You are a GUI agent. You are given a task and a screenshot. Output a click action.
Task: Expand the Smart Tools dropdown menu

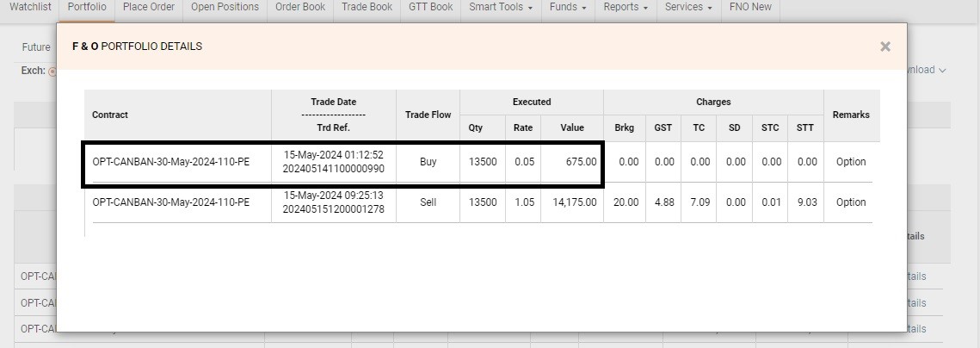click(500, 7)
